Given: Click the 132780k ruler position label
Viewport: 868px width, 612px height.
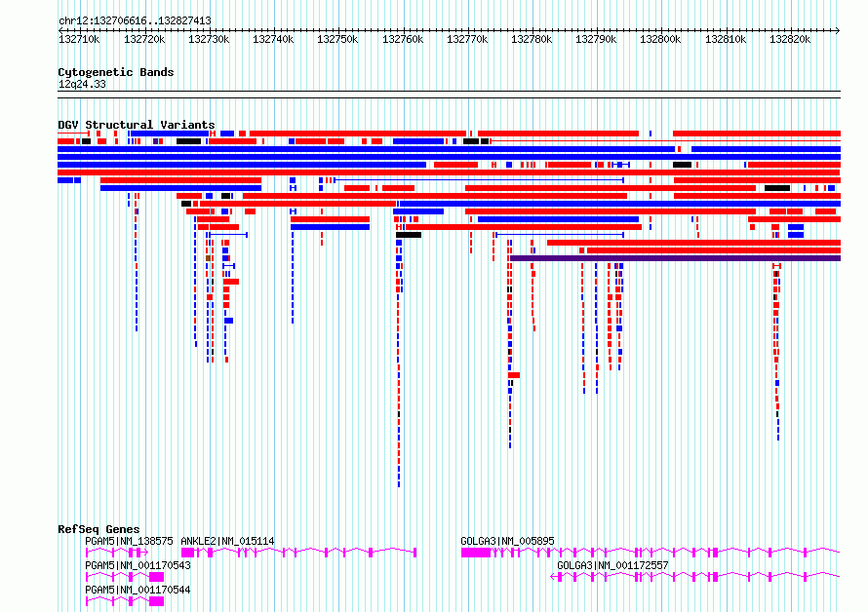Looking at the screenshot, I should click(532, 39).
